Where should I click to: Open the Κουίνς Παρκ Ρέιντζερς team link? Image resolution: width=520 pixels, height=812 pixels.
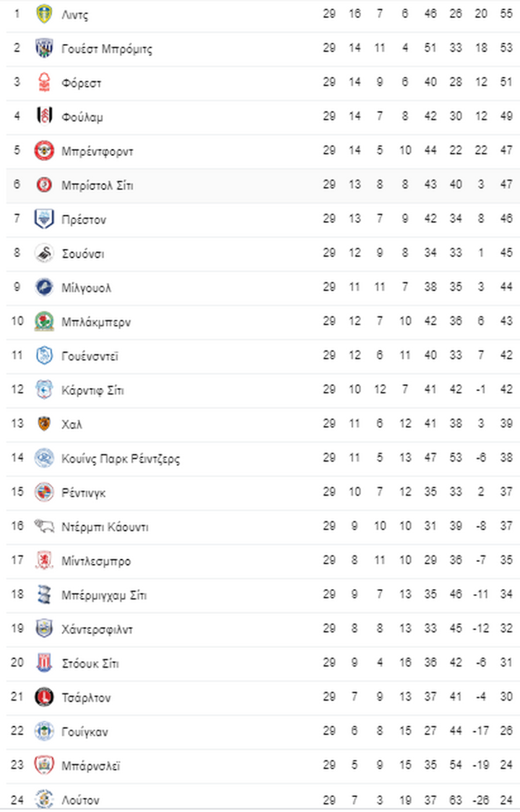tap(121, 459)
